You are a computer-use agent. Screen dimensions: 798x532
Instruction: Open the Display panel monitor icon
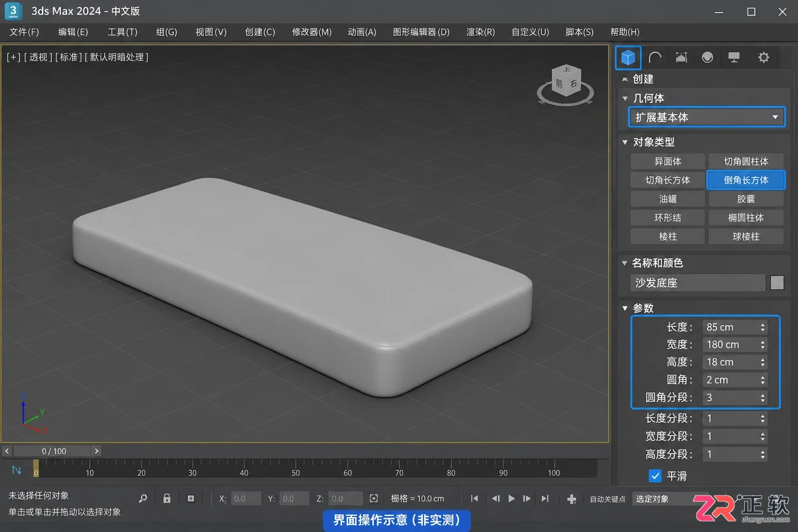click(734, 57)
